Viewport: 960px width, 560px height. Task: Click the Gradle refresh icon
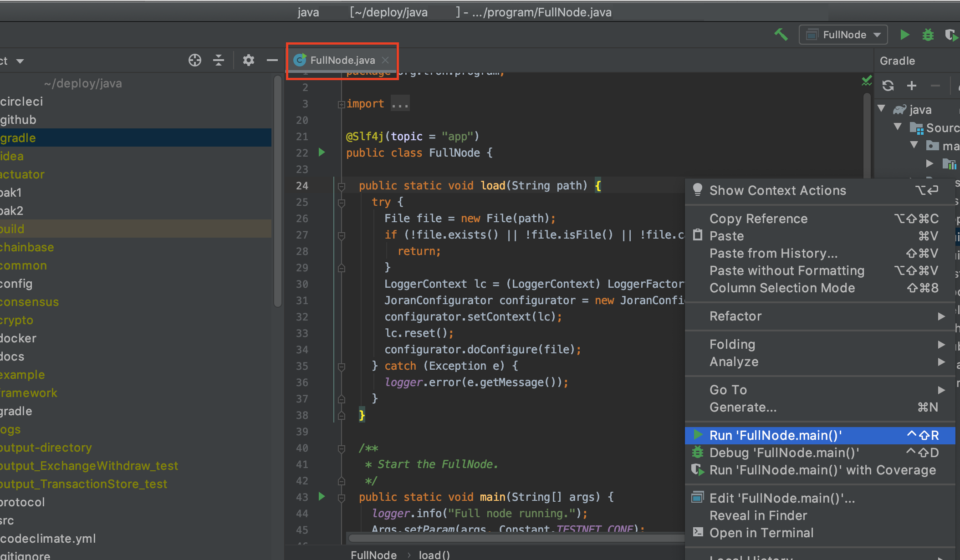point(888,86)
